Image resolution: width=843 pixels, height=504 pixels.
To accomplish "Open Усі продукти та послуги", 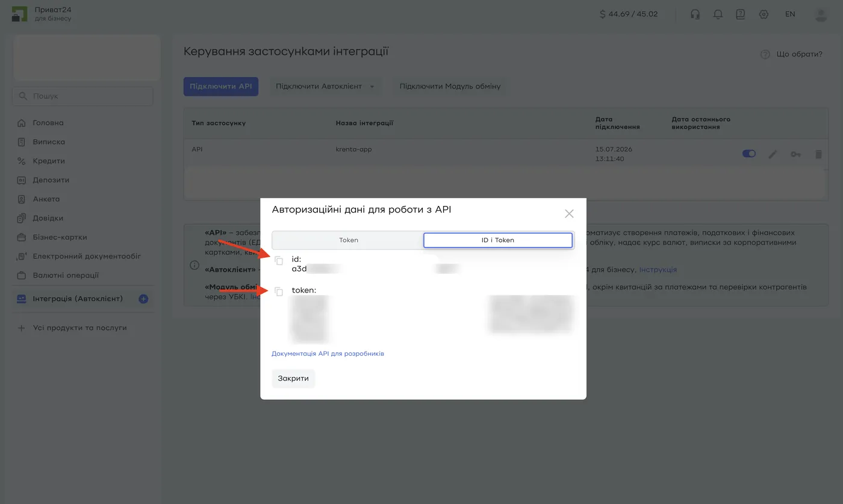I will pos(79,328).
